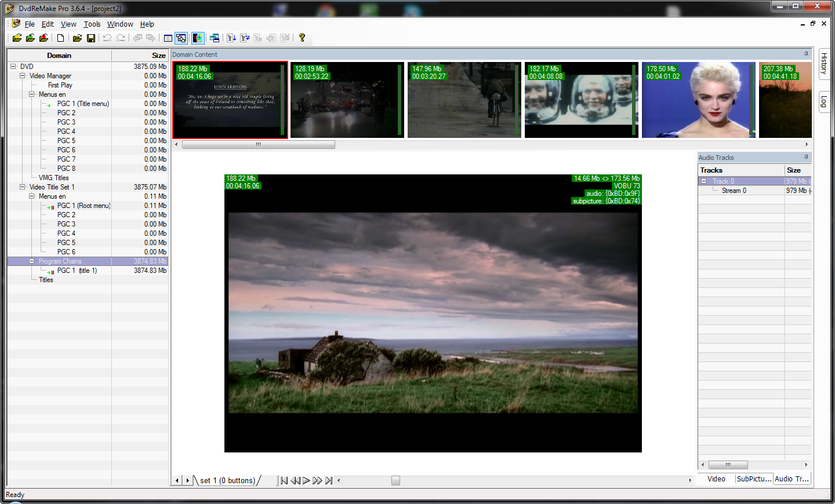Select the astronauts thumbnail 182.17 Mb
The width and height of the screenshot is (835, 504).
(x=581, y=100)
